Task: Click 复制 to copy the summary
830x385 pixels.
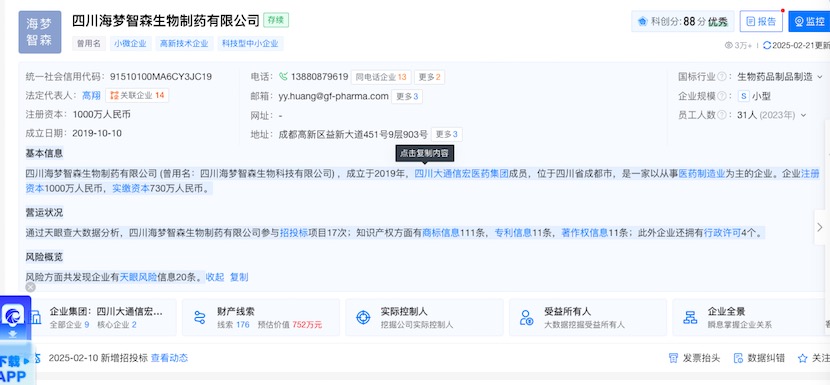Action: tap(239, 277)
